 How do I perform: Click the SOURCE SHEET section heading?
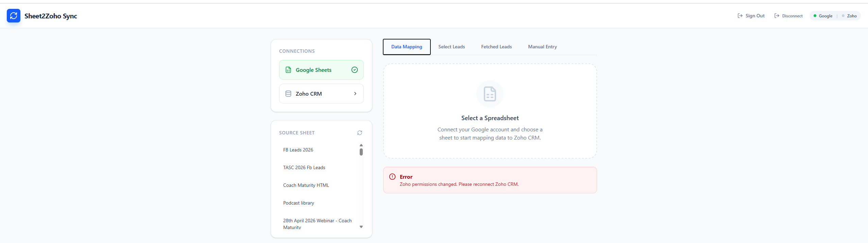[297, 133]
